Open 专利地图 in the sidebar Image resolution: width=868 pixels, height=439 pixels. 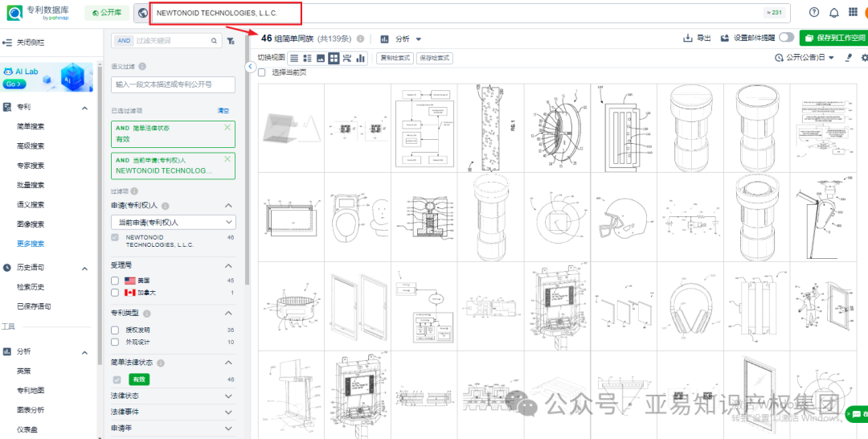pyautogui.click(x=31, y=390)
